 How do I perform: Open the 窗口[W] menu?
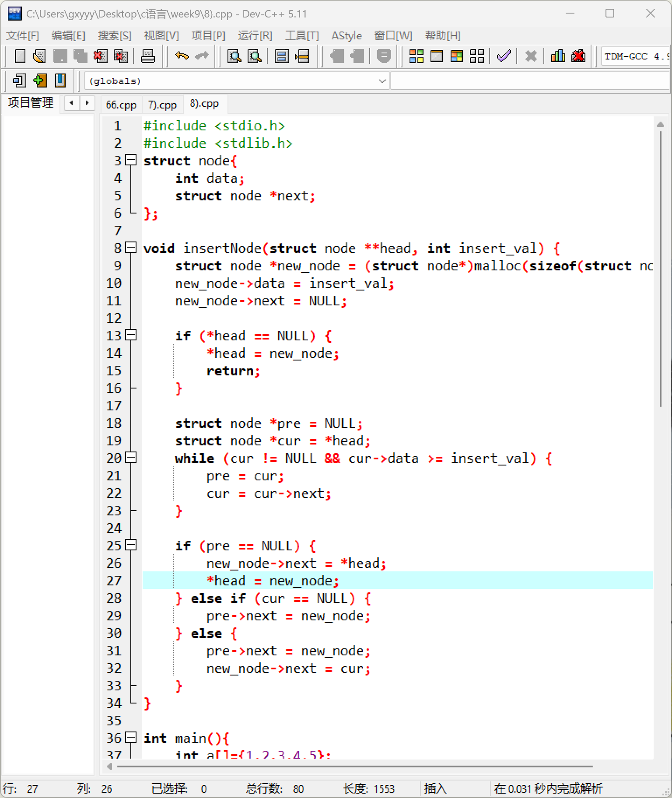click(x=393, y=35)
